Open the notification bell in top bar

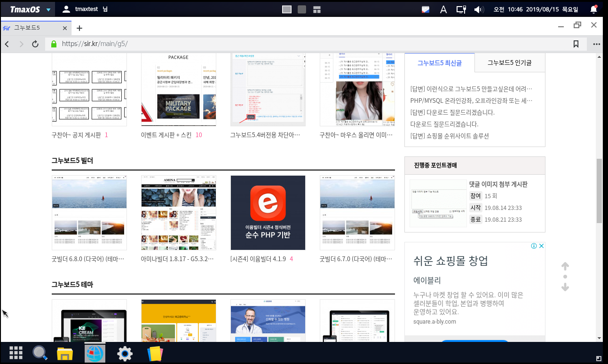click(594, 9)
